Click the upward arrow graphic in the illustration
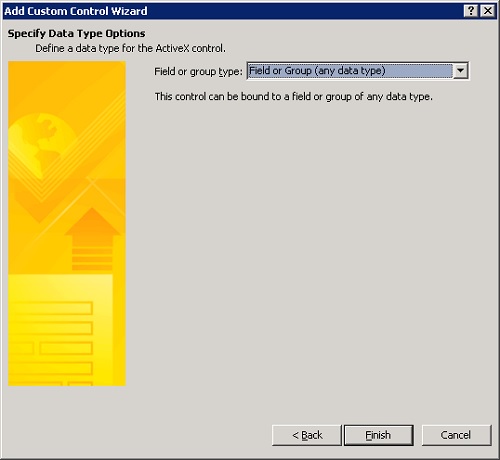The width and height of the screenshot is (500, 460). [x=92, y=238]
